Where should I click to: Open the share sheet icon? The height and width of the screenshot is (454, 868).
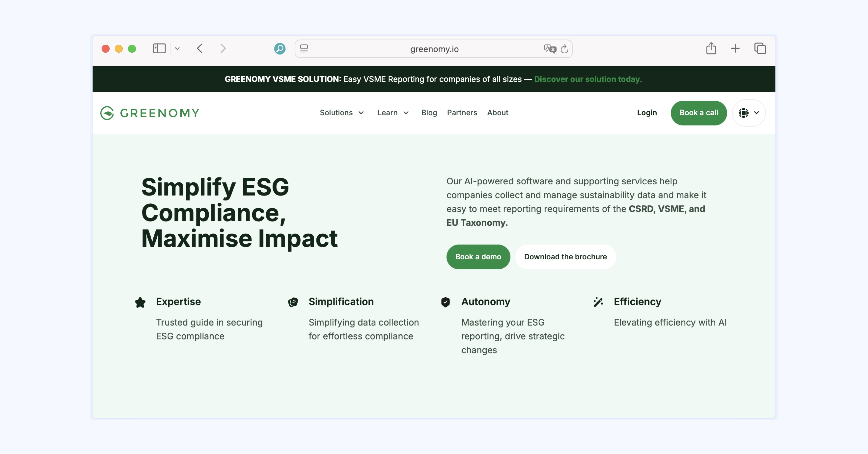click(x=711, y=49)
